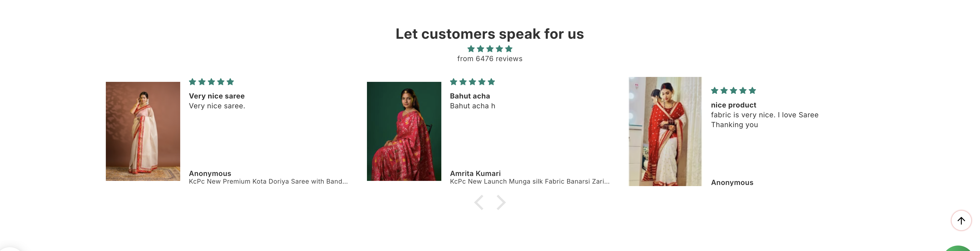
Task: Go to previous review with left chevron
Action: click(479, 202)
